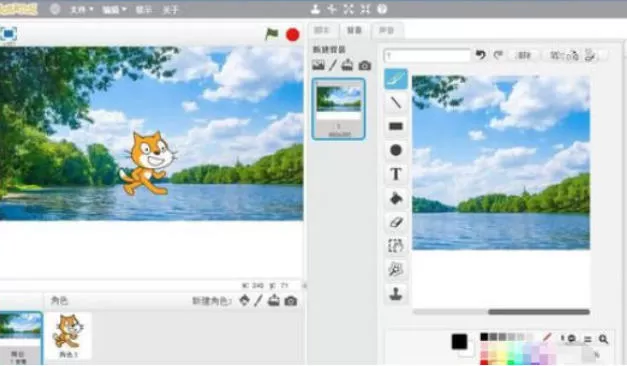The image size is (627, 366).
Task: Redo the last paint action
Action: (498, 55)
